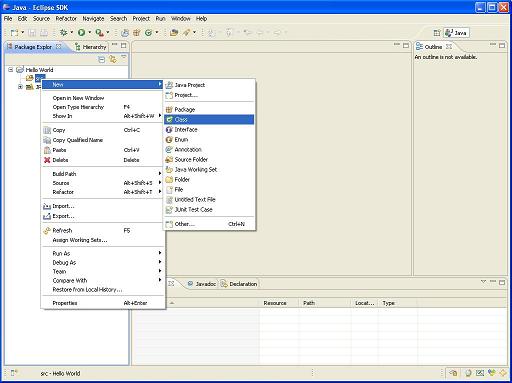Minimize the Package Explorer view
This screenshot has width=512, height=383.
pyautogui.click(x=115, y=44)
